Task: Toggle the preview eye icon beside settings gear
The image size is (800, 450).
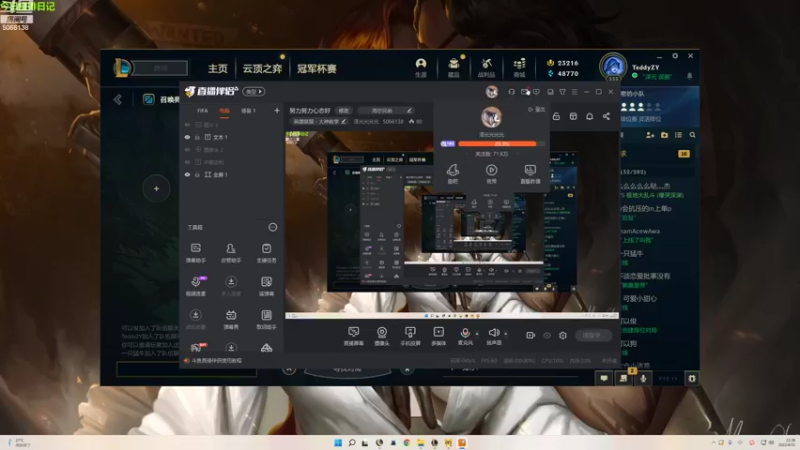Action: [547, 335]
